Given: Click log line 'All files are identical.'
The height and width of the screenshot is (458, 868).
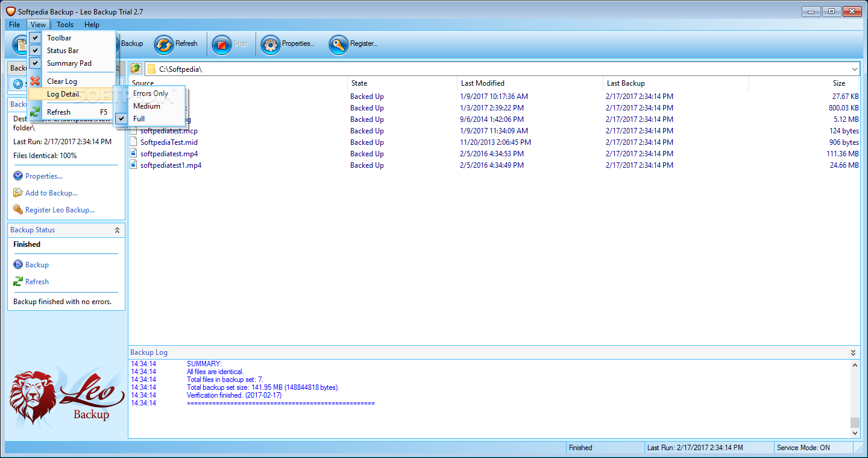Looking at the screenshot, I should (215, 372).
